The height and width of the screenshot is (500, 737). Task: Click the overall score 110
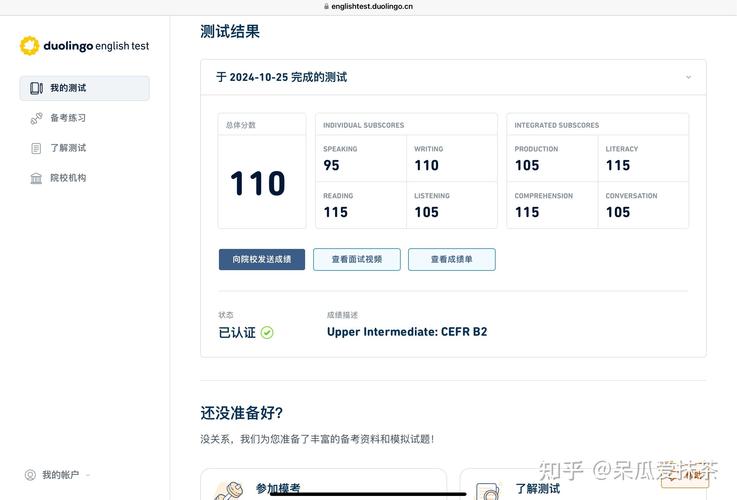click(258, 183)
